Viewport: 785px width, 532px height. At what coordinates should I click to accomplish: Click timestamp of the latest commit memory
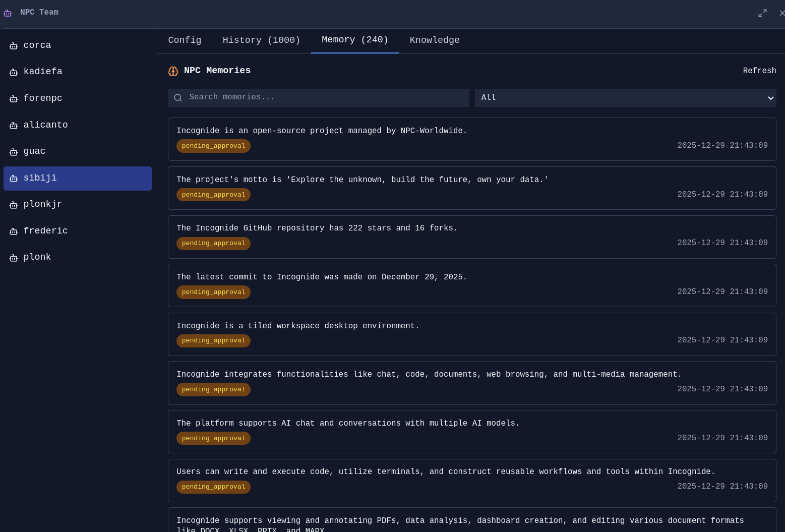722,292
